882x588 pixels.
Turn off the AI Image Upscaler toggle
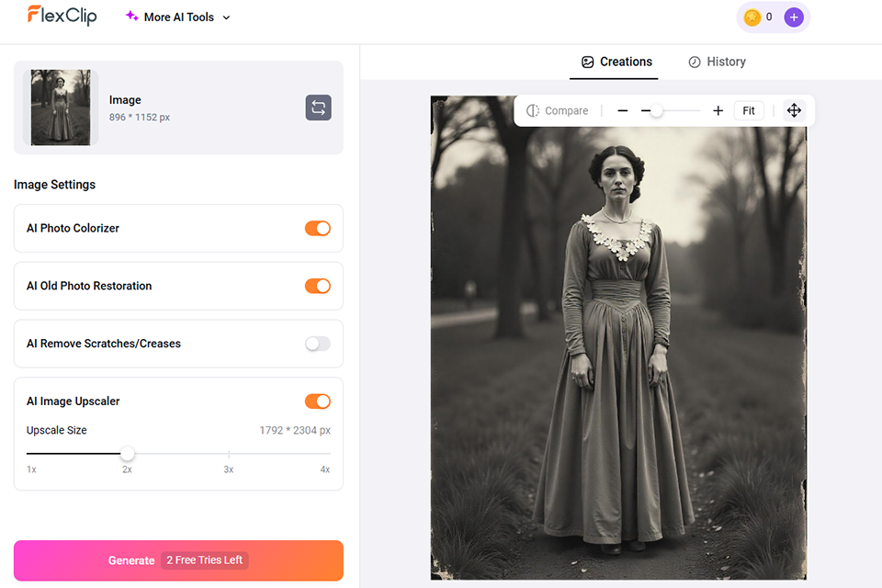pos(318,401)
